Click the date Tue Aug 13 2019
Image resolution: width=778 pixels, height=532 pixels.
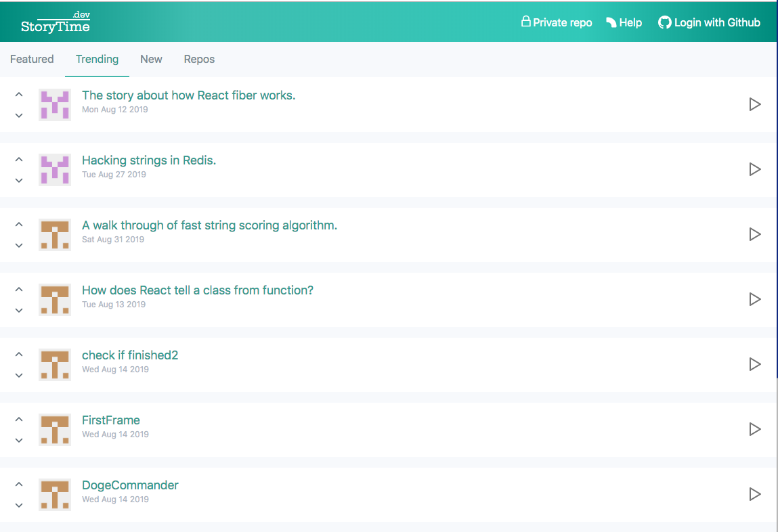coord(114,305)
